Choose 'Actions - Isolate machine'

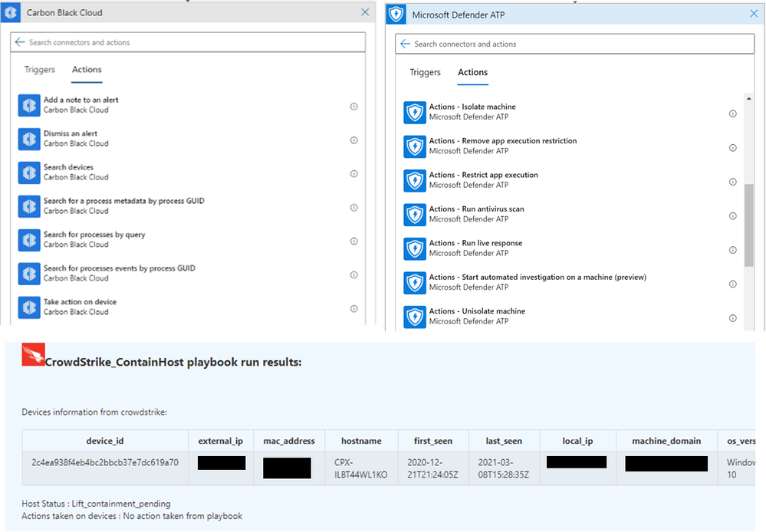pos(571,113)
